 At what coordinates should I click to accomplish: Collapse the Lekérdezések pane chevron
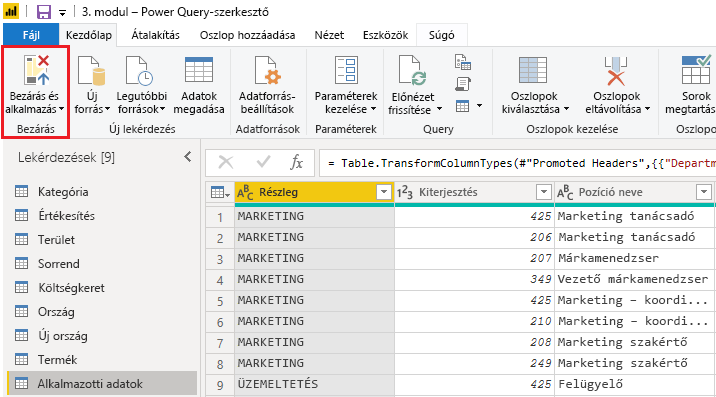(188, 157)
